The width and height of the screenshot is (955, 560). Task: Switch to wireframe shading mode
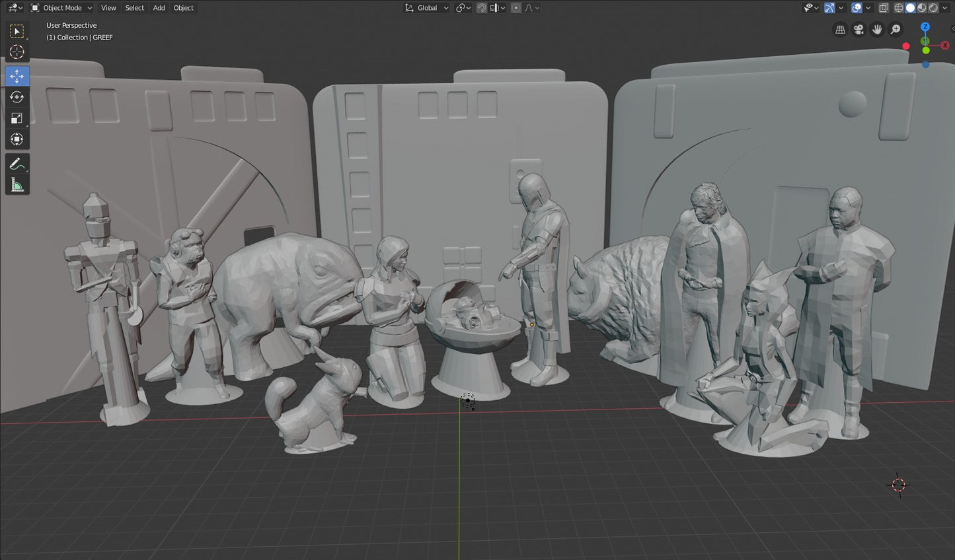(899, 8)
